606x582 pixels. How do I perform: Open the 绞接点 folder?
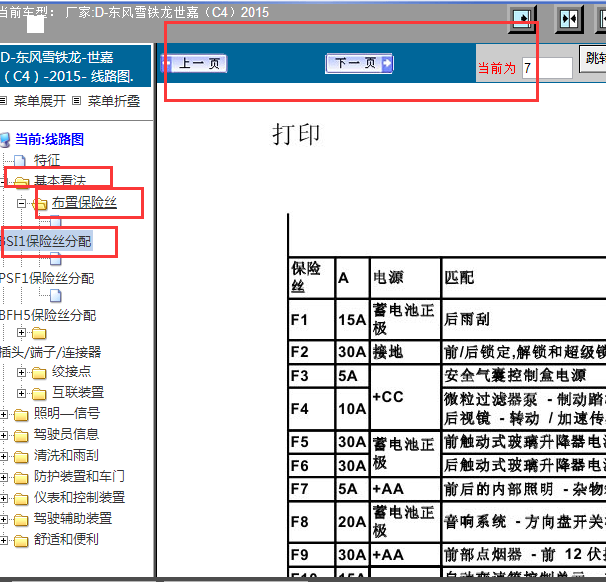(x=71, y=371)
